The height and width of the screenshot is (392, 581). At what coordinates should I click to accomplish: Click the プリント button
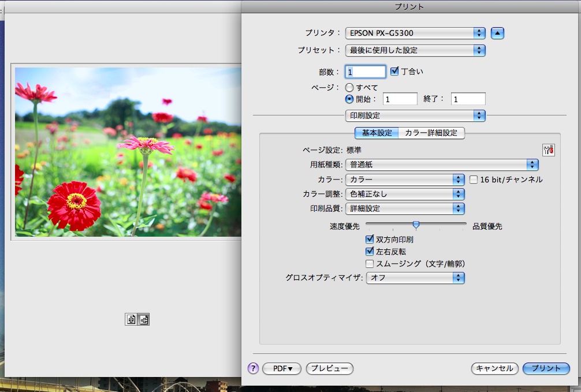pos(546,368)
